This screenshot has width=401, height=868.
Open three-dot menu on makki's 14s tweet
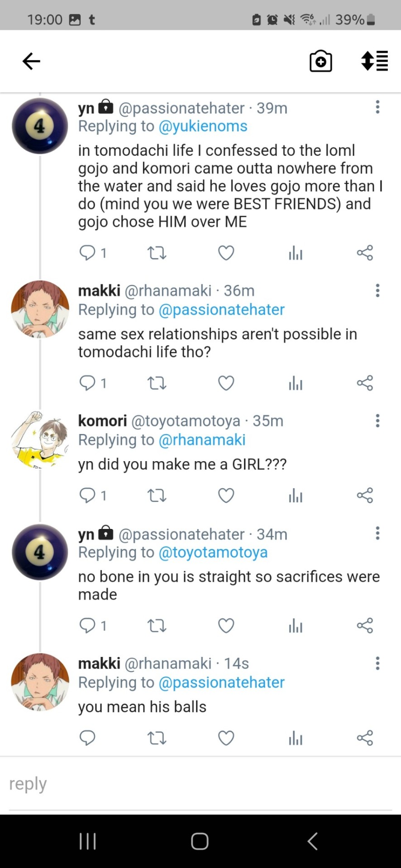[377, 663]
